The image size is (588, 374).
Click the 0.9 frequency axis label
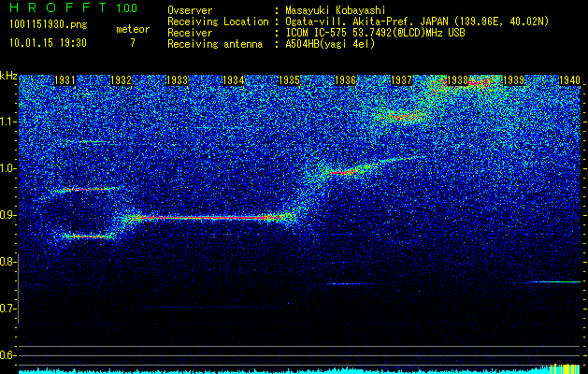7,215
